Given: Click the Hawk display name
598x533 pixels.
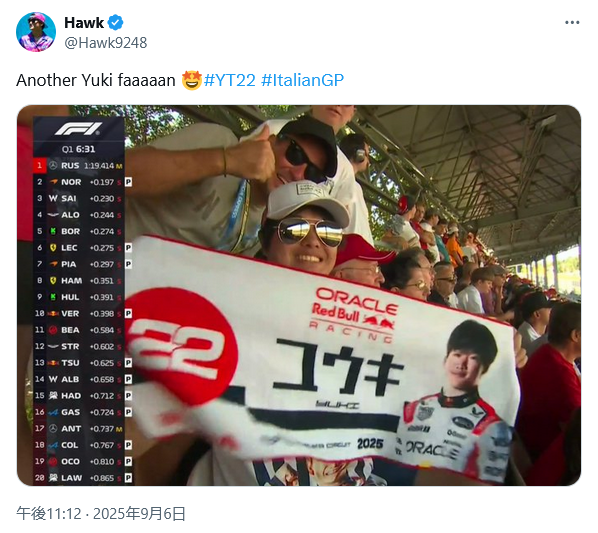Looking at the screenshot, I should (x=84, y=23).
